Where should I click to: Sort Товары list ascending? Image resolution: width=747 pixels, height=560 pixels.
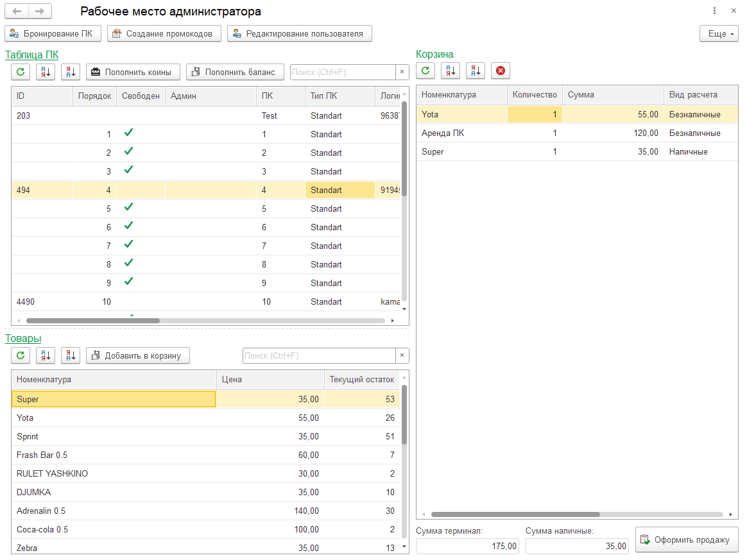point(46,355)
